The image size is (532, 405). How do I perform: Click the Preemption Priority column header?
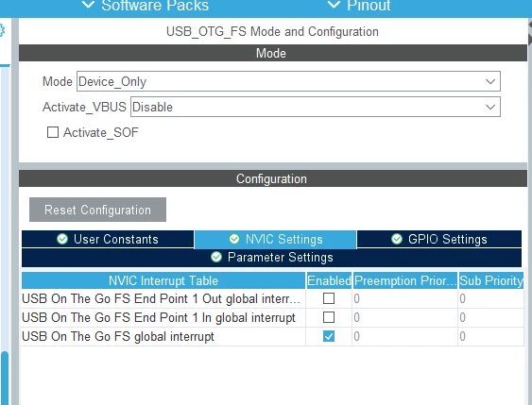[405, 280]
